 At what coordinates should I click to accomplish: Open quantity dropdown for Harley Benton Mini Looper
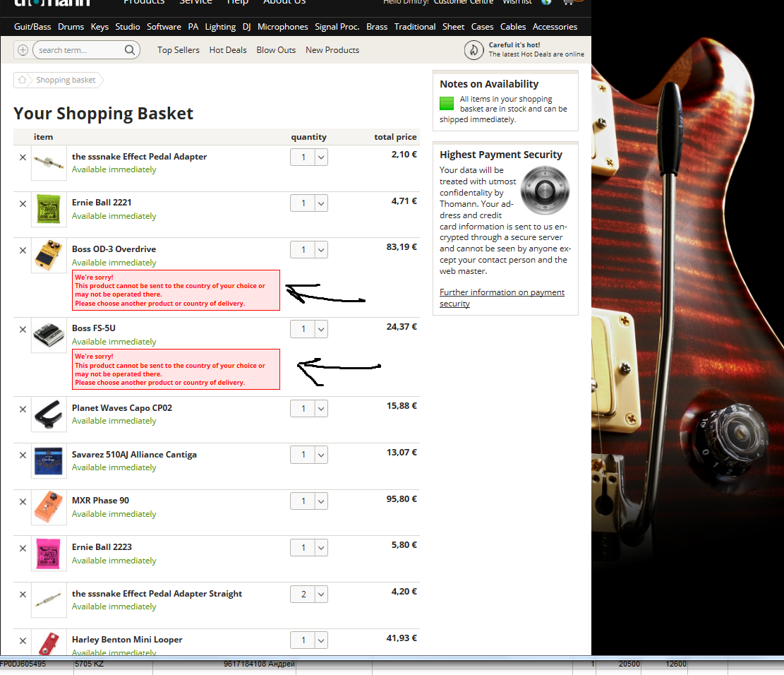coord(321,640)
